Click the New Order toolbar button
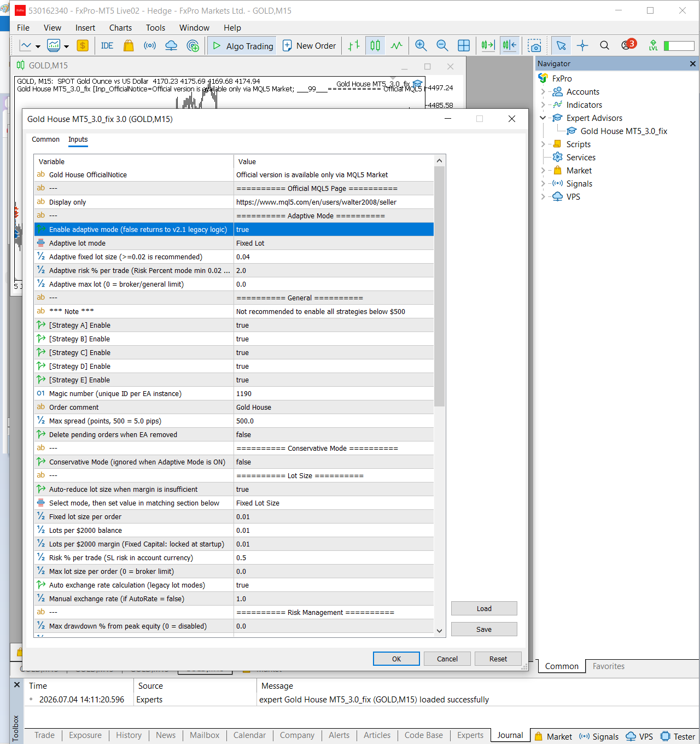The width and height of the screenshot is (700, 744). click(309, 46)
